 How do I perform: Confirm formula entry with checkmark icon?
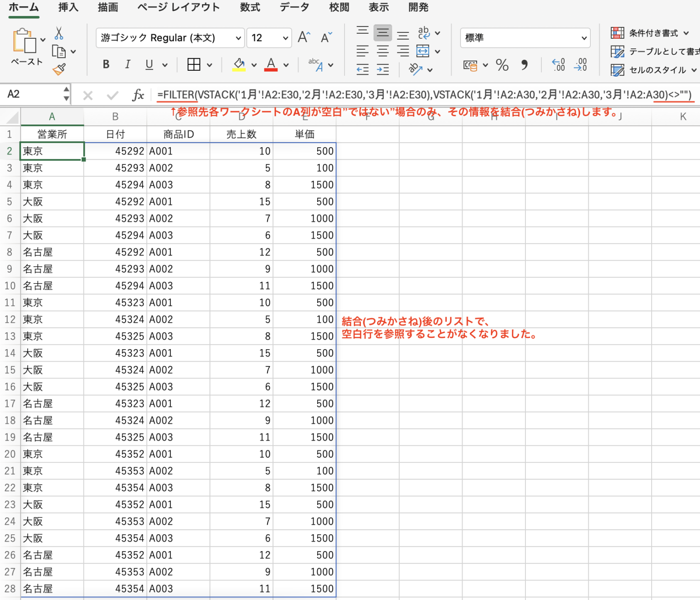[112, 95]
